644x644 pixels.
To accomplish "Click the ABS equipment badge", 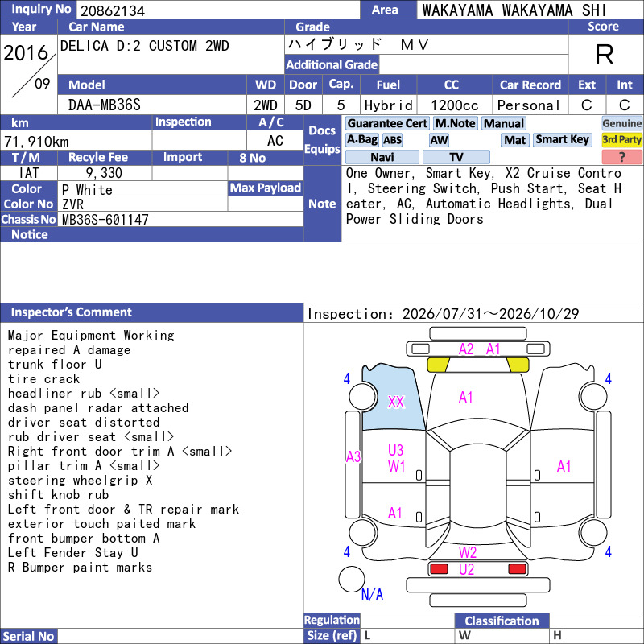I will point(392,140).
